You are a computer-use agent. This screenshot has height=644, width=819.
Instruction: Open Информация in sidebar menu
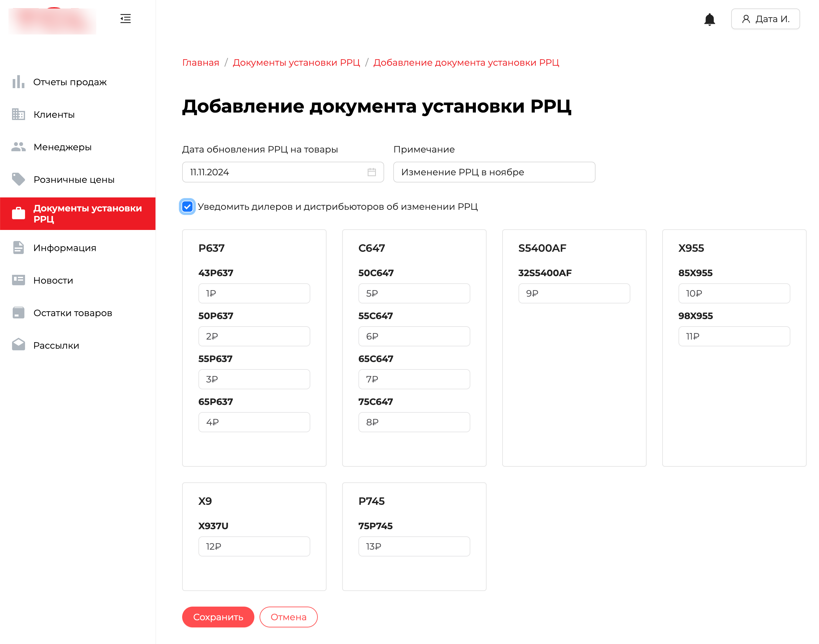tap(64, 248)
